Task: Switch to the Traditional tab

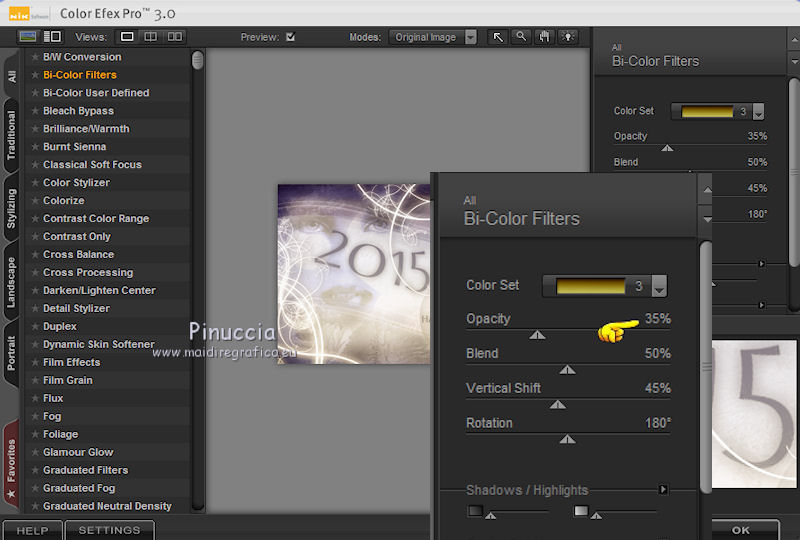Action: (x=11, y=135)
